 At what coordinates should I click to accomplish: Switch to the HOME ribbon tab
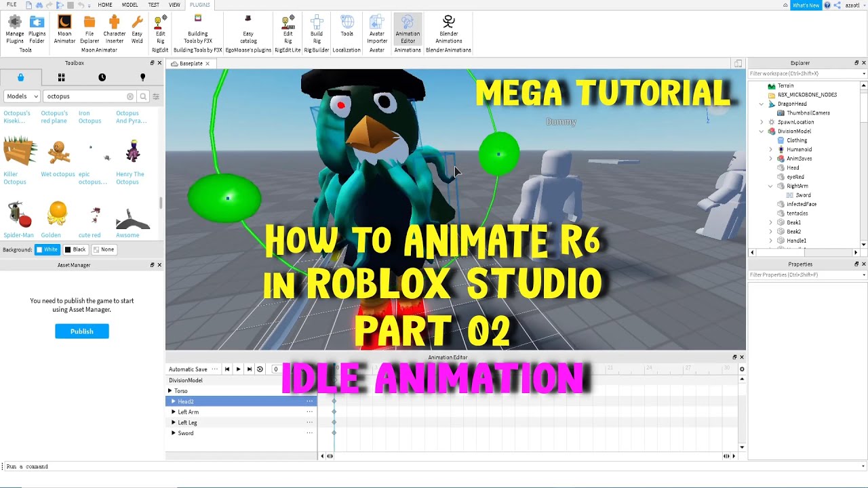(105, 5)
